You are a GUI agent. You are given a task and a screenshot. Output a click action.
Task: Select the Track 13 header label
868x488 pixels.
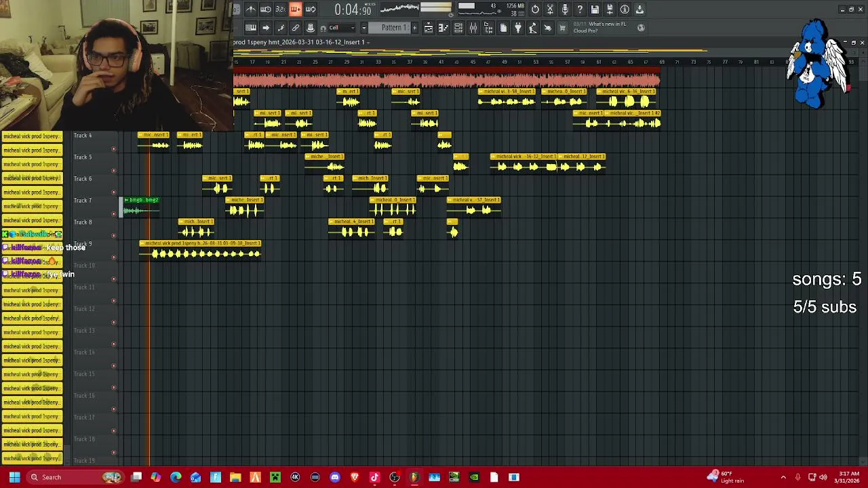[84, 331]
